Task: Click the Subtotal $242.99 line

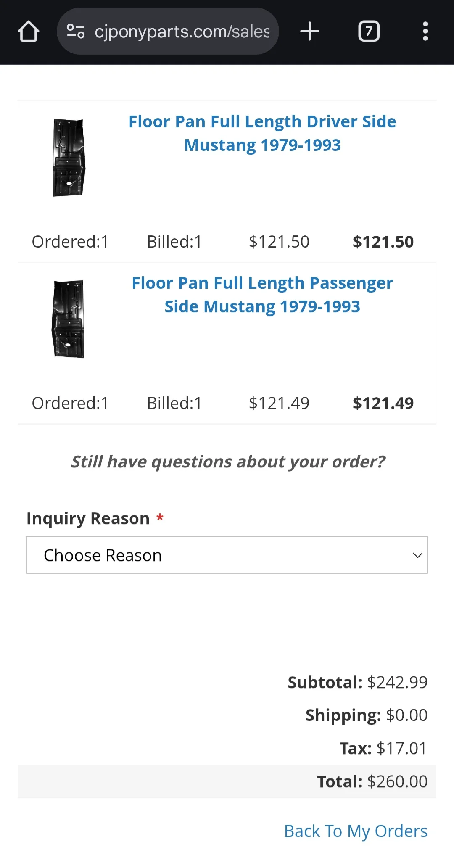Action: coord(357,682)
